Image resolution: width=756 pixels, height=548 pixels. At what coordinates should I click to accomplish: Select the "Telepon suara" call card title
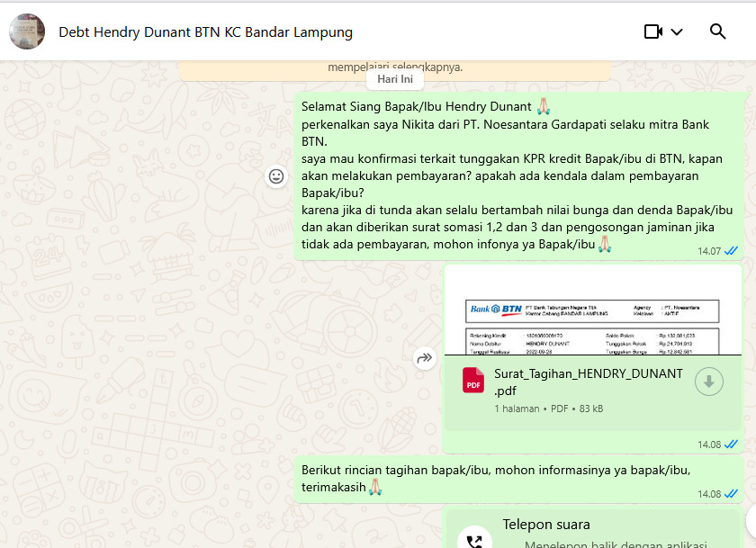[546, 525]
